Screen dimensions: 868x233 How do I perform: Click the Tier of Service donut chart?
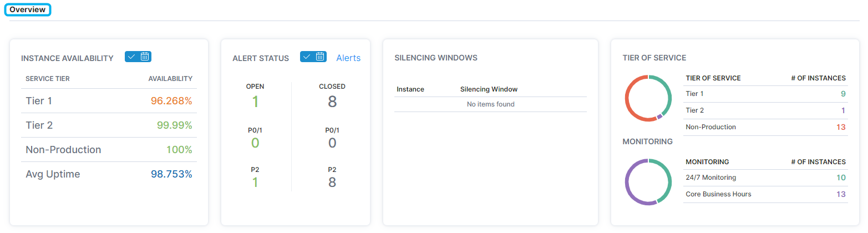(648, 98)
